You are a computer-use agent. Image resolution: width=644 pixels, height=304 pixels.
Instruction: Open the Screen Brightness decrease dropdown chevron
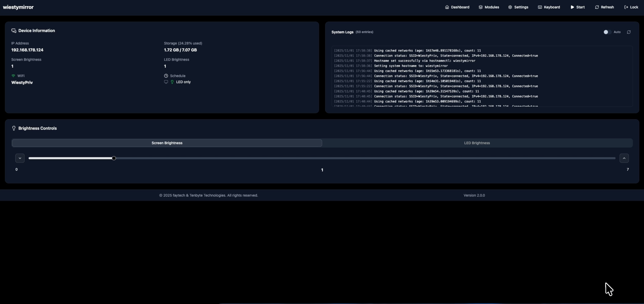tap(20, 158)
